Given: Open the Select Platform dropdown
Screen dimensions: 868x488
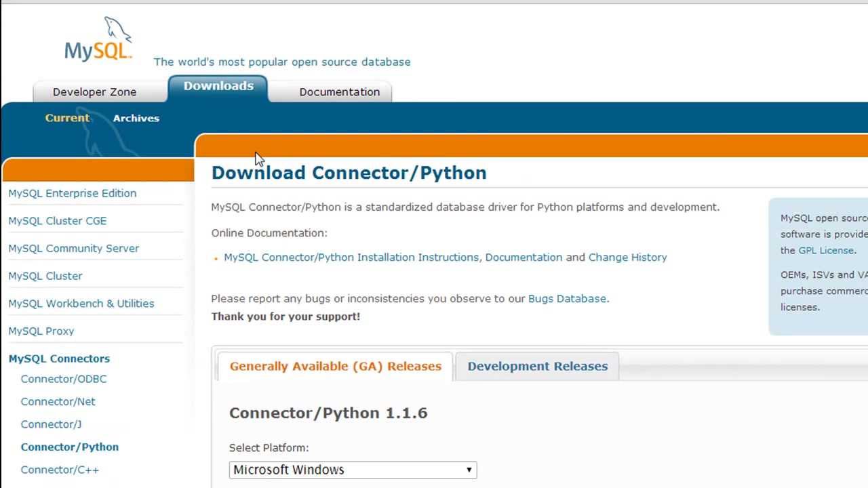Looking at the screenshot, I should [353, 470].
